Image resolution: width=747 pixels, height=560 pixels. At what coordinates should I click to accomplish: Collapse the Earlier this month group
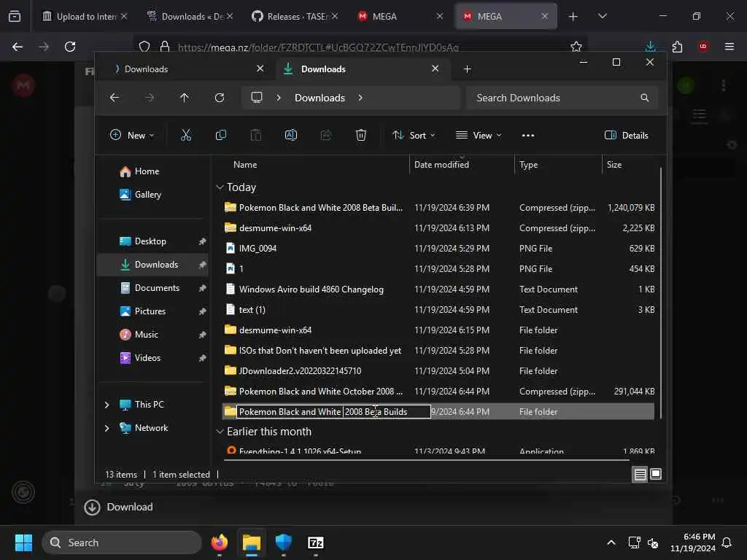coord(220,432)
